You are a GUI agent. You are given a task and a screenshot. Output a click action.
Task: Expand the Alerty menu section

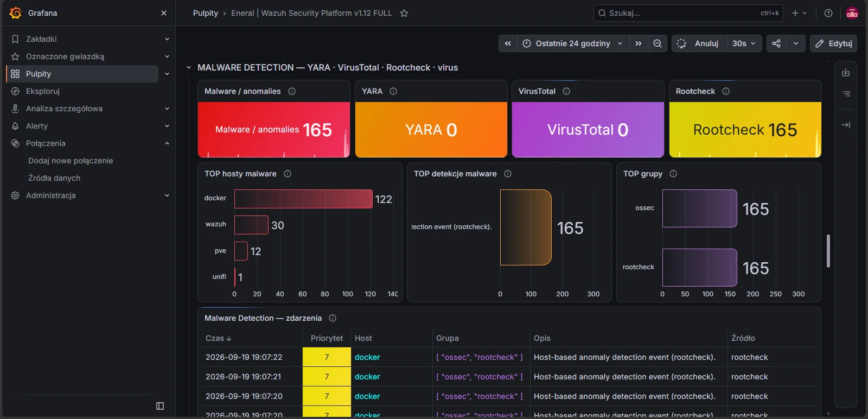click(167, 126)
